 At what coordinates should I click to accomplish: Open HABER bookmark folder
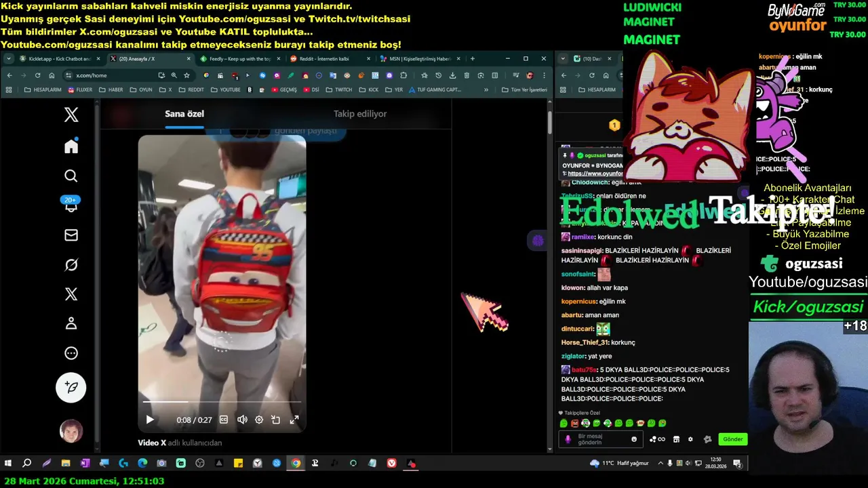(x=111, y=89)
